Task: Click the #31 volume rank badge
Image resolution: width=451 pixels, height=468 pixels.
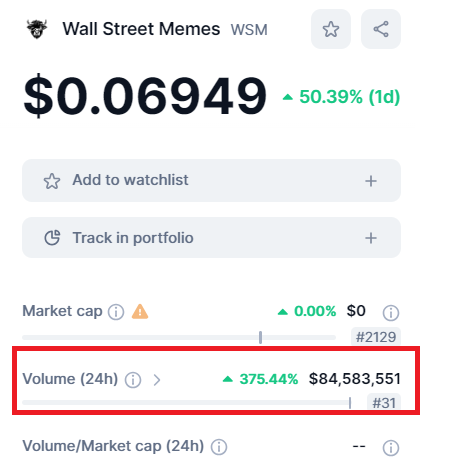Action: [384, 402]
